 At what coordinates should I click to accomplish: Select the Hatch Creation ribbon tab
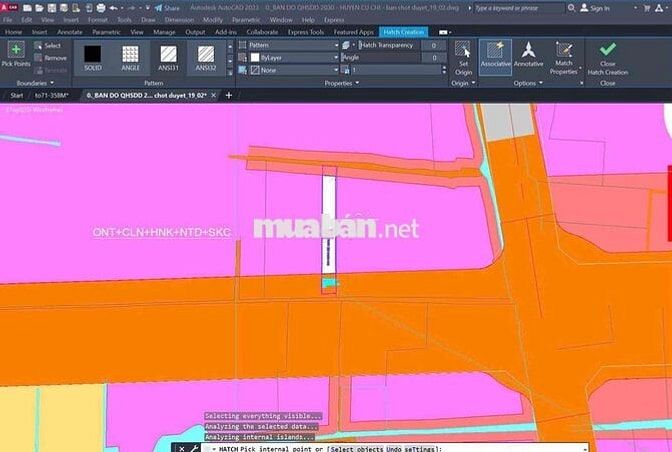[x=403, y=32]
